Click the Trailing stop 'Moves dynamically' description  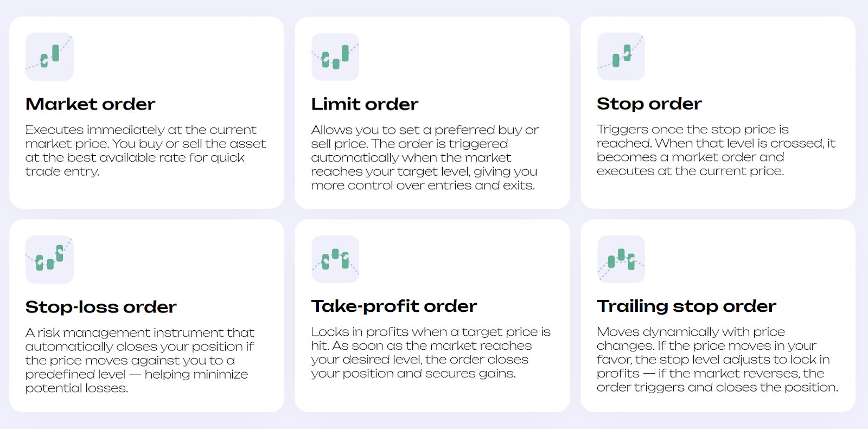(717, 360)
